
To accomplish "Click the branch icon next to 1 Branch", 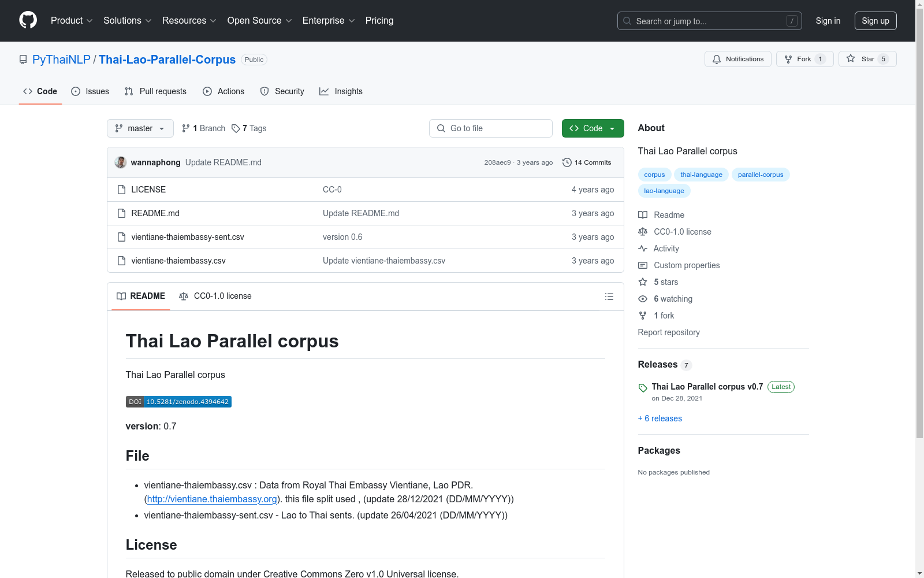I will [186, 128].
